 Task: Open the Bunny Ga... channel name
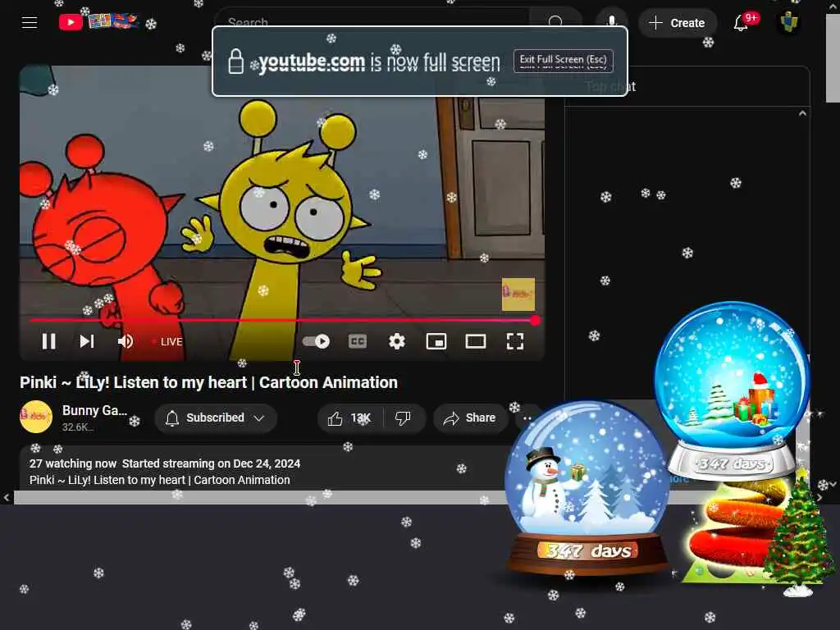pos(94,410)
